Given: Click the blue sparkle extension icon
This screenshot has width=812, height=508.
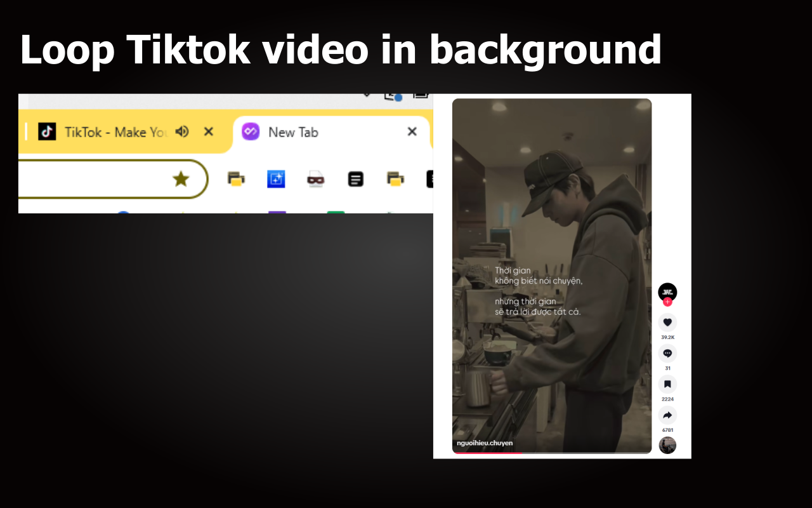Looking at the screenshot, I should pos(276,178).
